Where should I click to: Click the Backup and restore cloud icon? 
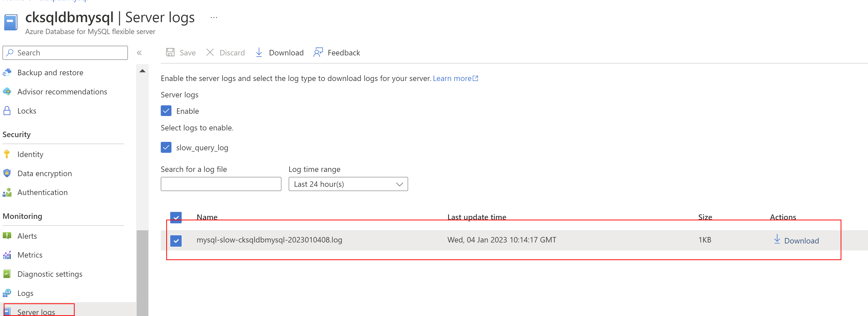pos(7,72)
